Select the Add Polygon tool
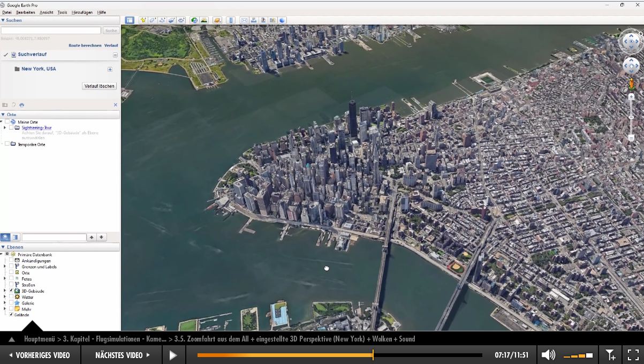 coord(153,20)
